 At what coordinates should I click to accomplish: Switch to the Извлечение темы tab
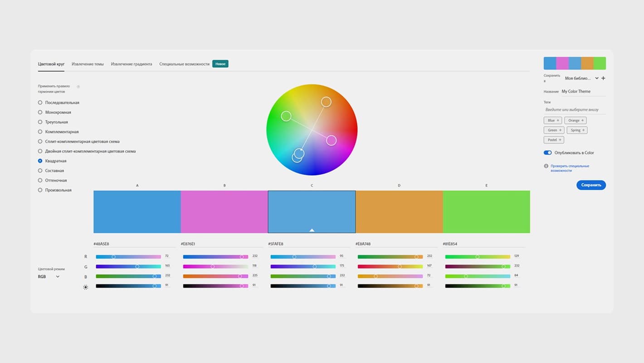pyautogui.click(x=88, y=64)
